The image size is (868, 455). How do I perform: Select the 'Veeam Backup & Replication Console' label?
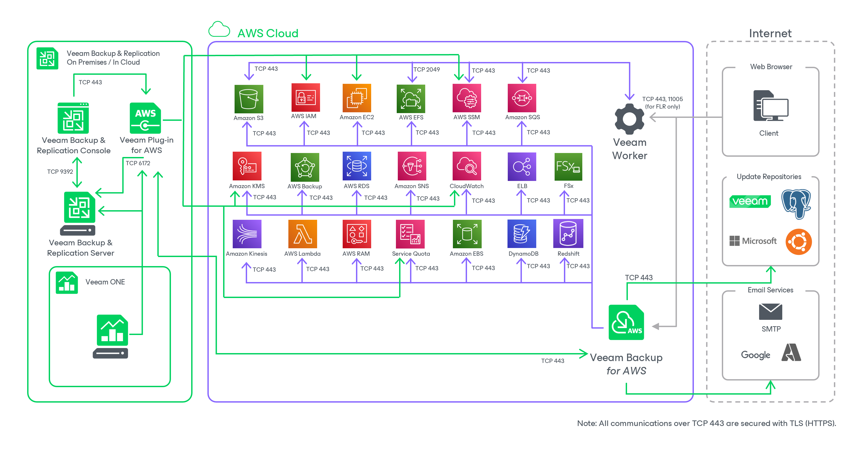(x=73, y=146)
